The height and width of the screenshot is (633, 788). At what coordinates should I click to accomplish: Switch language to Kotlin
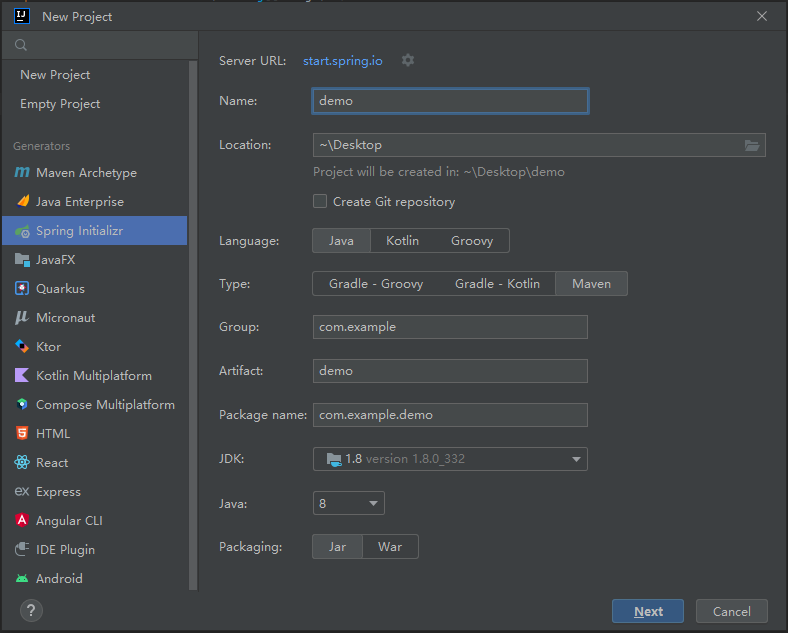(402, 240)
